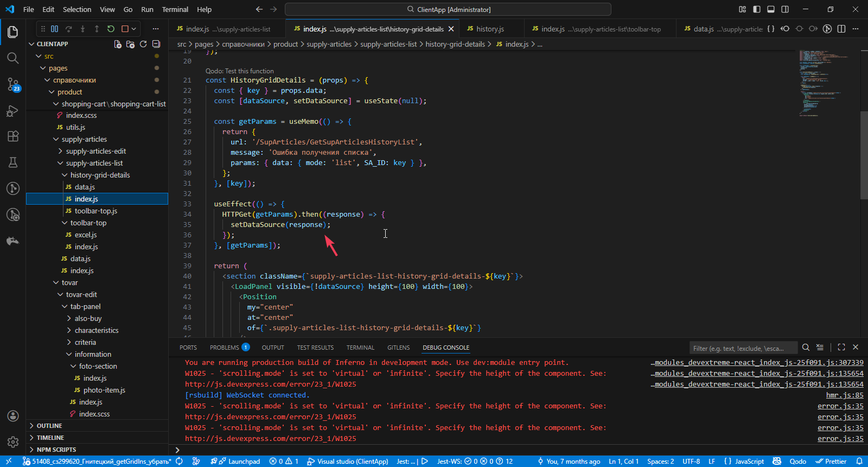Toggle the primary side bar visibility

757,9
